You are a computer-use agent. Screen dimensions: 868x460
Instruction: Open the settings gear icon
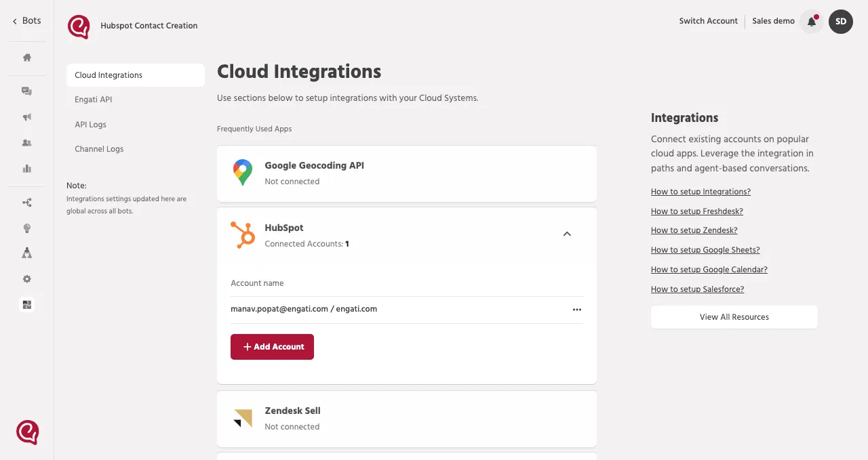coord(27,279)
